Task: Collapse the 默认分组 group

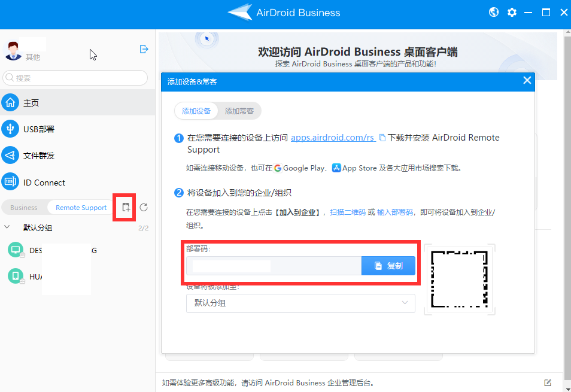Action: point(7,227)
